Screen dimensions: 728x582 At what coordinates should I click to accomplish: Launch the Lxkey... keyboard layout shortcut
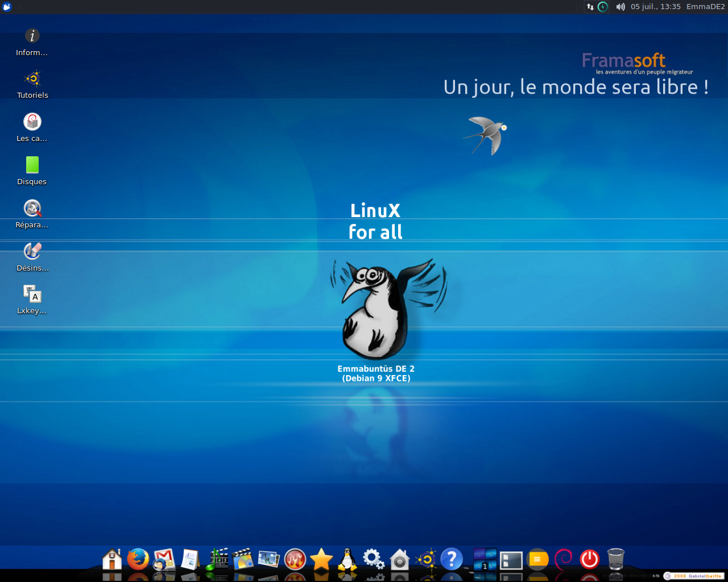coord(32,300)
